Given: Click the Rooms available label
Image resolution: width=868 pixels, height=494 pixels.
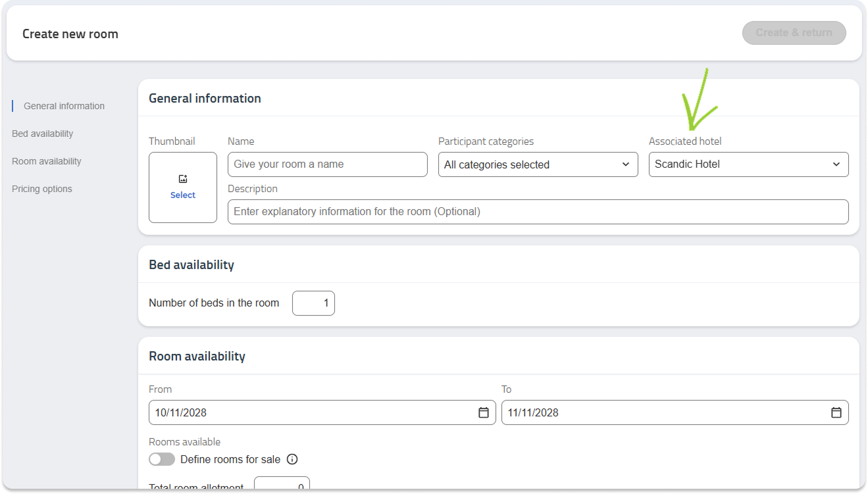Looking at the screenshot, I should tap(185, 442).
